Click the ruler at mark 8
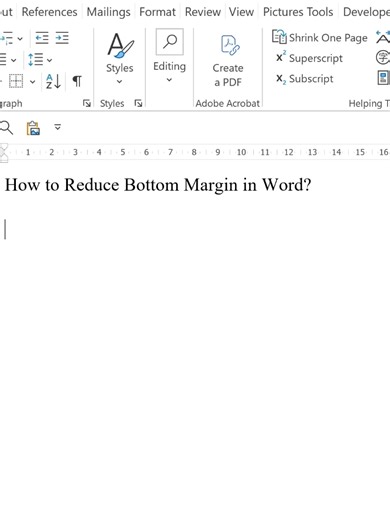Viewport: 390px width, 520px height. [x=194, y=152]
